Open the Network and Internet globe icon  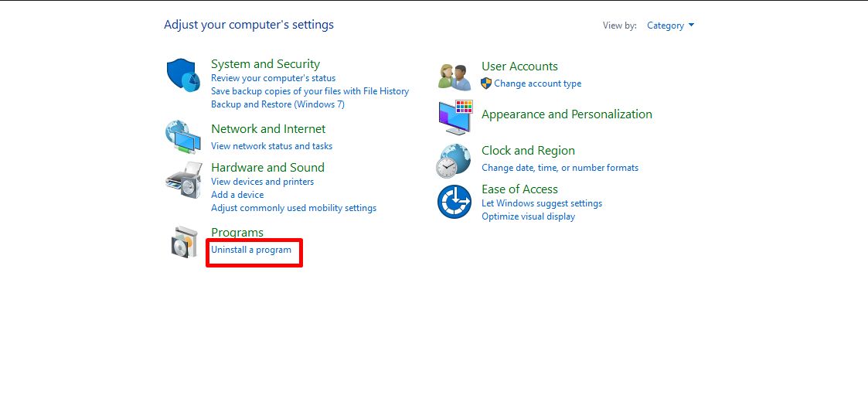183,136
